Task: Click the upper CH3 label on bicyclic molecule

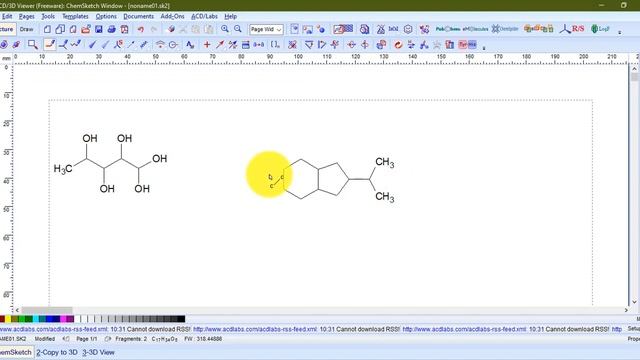Action: click(x=385, y=162)
